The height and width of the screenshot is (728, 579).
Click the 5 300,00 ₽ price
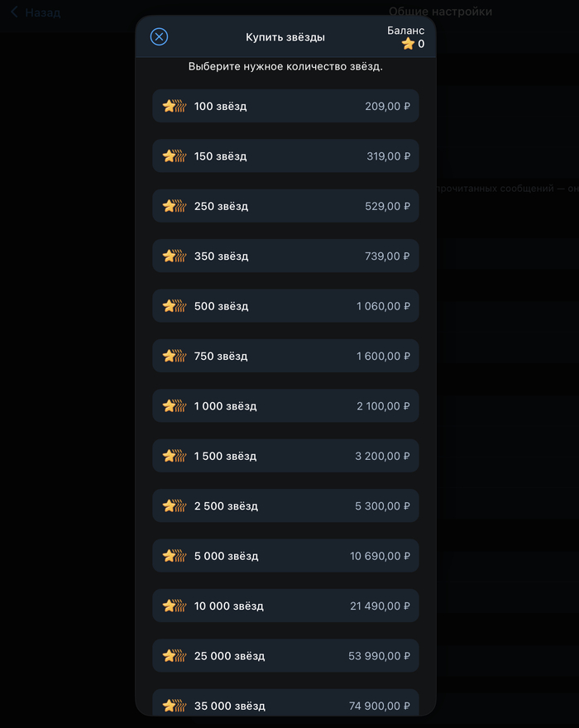tap(383, 506)
